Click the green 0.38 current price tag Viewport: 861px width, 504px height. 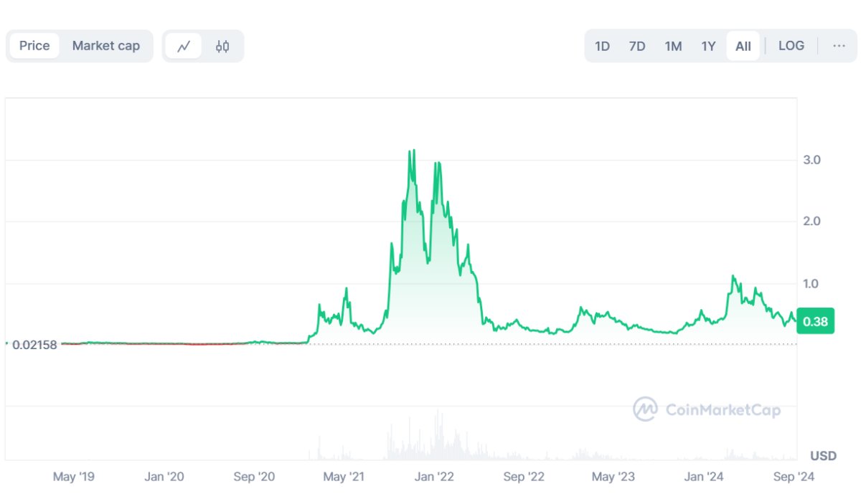815,322
